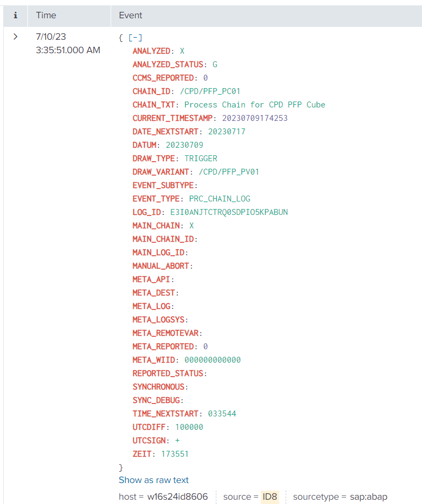This screenshot has height=504, width=422.
Task: Click the info 'i' column header
Action: click(x=15, y=16)
